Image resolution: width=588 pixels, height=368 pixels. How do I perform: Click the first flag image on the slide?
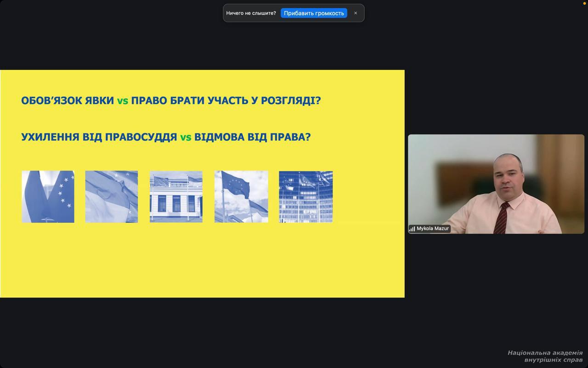point(48,197)
